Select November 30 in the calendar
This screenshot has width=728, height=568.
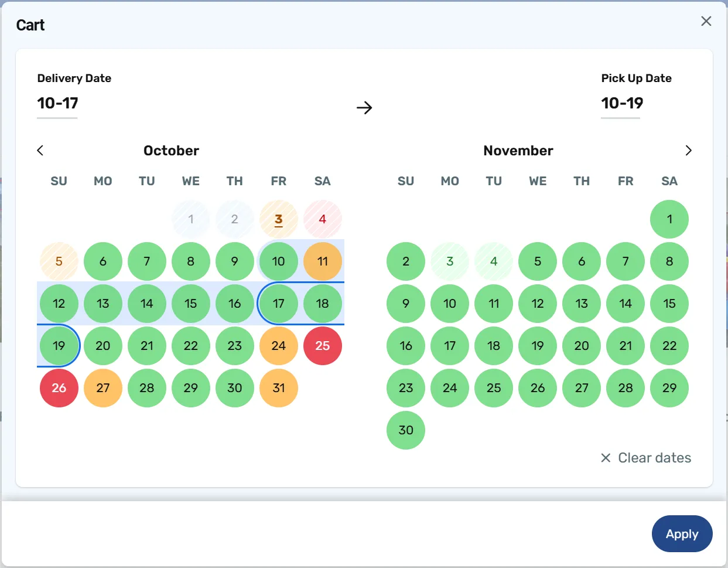point(406,430)
